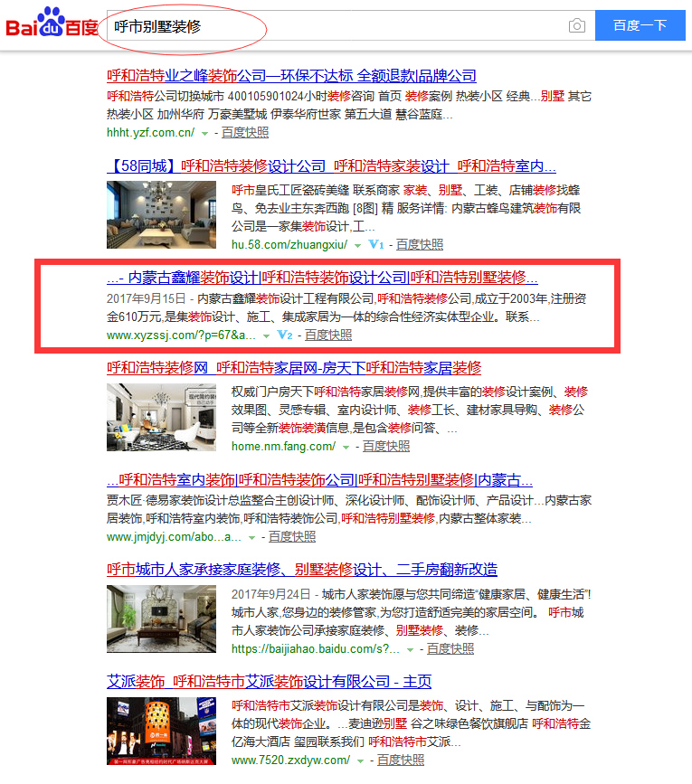692x784 pixels.
Task: Click the camera image search icon
Action: tap(576, 26)
